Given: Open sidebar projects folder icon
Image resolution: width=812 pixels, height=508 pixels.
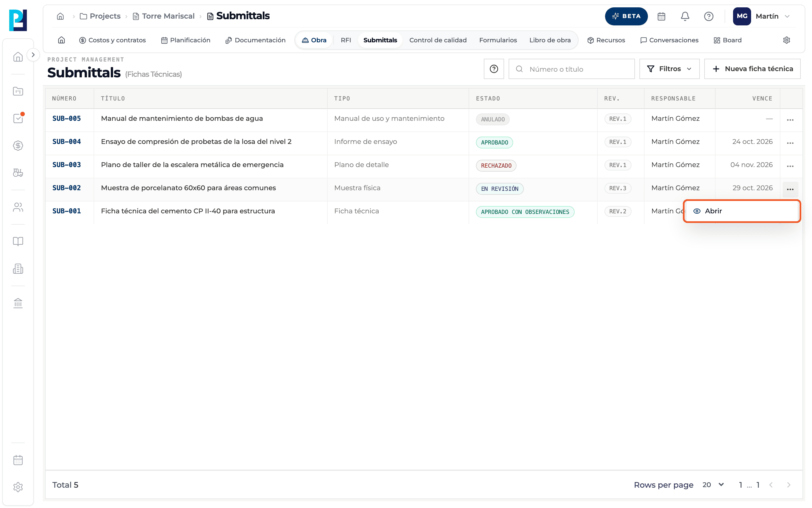Looking at the screenshot, I should pyautogui.click(x=18, y=91).
